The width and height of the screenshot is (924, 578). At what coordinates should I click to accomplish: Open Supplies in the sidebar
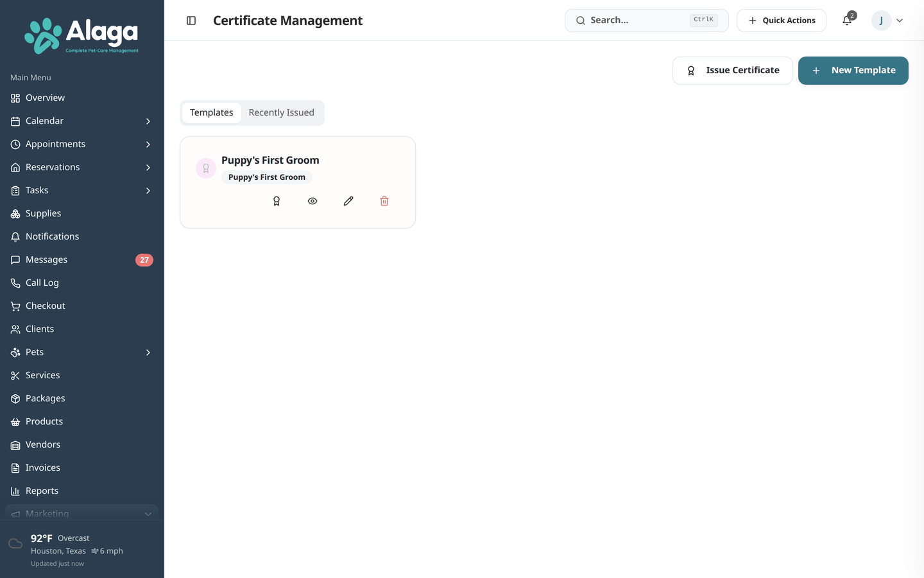click(x=82, y=213)
